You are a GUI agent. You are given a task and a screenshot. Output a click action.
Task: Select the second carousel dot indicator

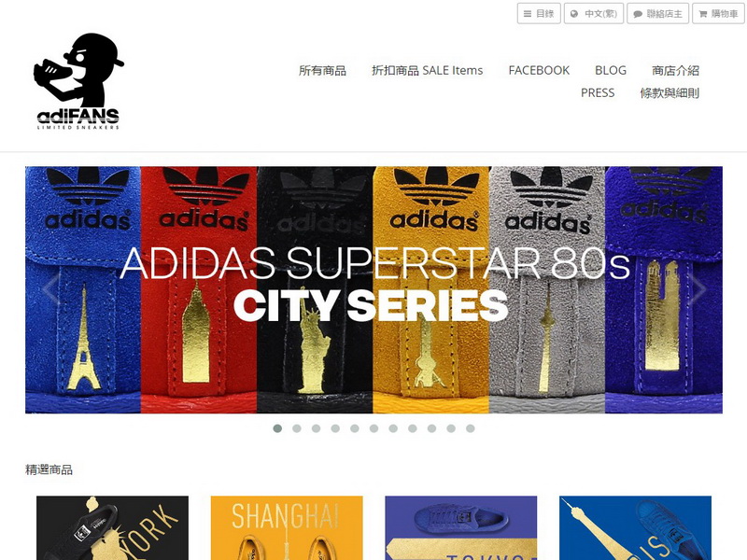(297, 428)
